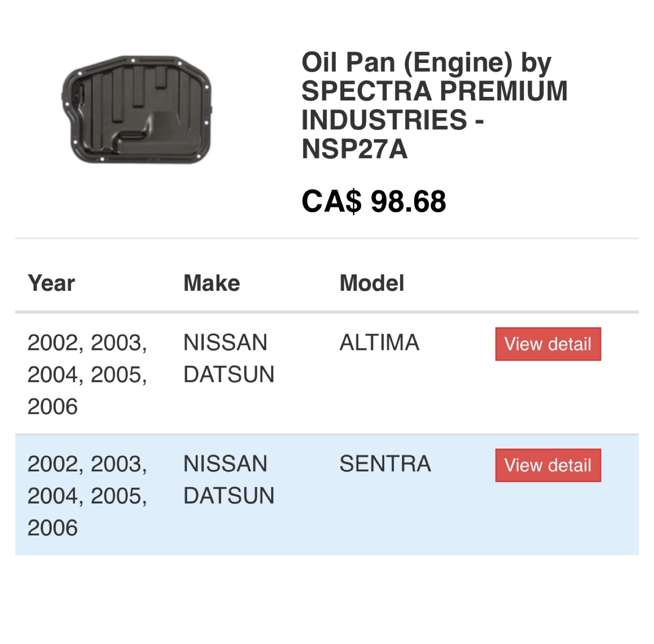Click the year list in SENTRA row
The image size is (654, 644).
(x=87, y=496)
